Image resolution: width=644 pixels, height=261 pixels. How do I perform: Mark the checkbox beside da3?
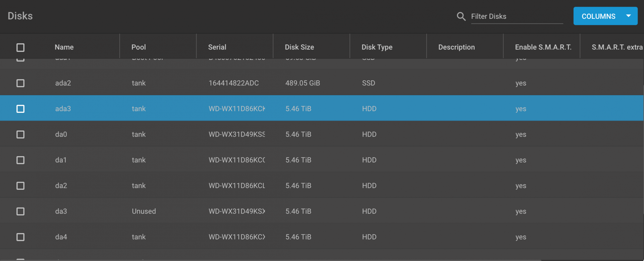[20, 211]
